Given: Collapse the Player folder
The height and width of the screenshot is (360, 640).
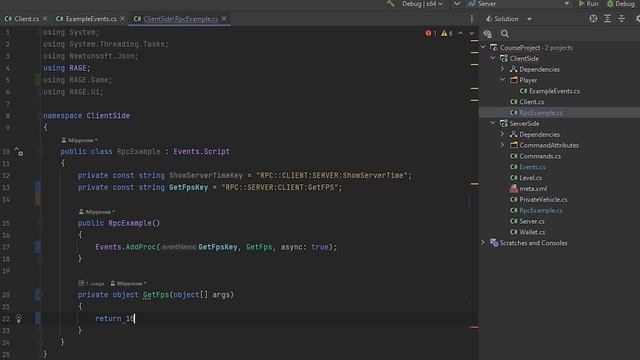Looking at the screenshot, I should tap(503, 80).
